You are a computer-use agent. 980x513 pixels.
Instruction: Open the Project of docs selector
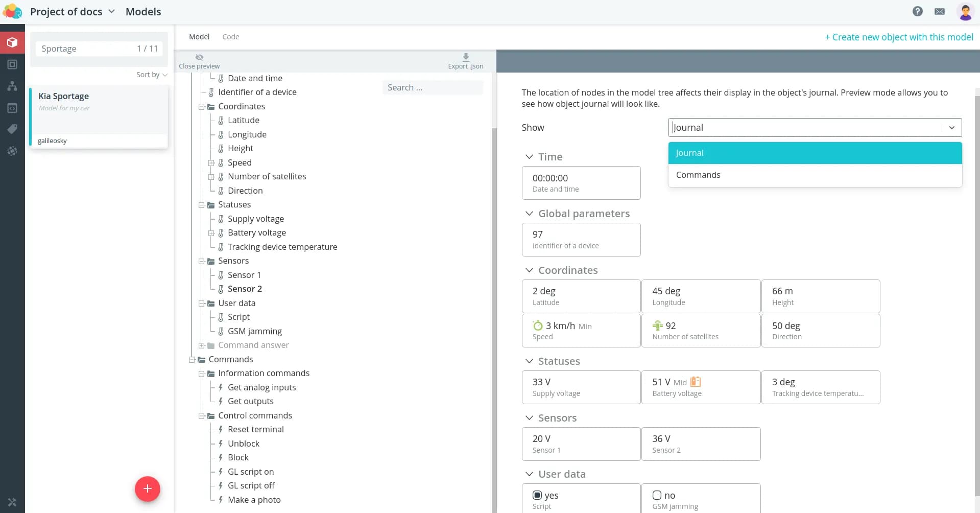click(72, 12)
